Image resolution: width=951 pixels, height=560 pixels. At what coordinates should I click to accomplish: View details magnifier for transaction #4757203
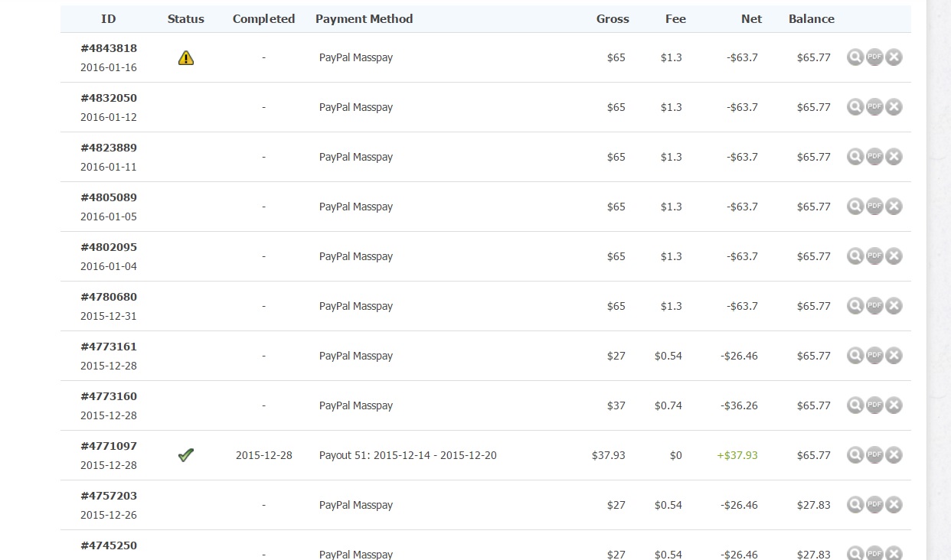click(x=855, y=505)
